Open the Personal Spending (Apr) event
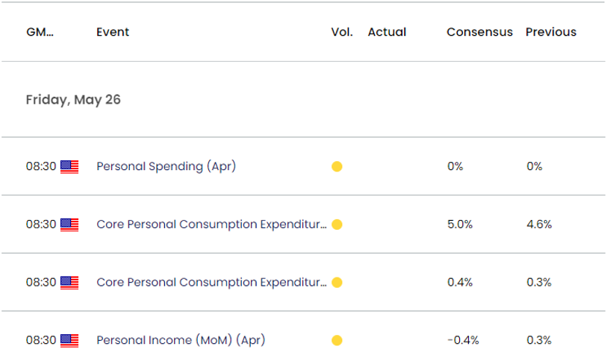Viewport: 607px width, 364px height. tap(166, 166)
